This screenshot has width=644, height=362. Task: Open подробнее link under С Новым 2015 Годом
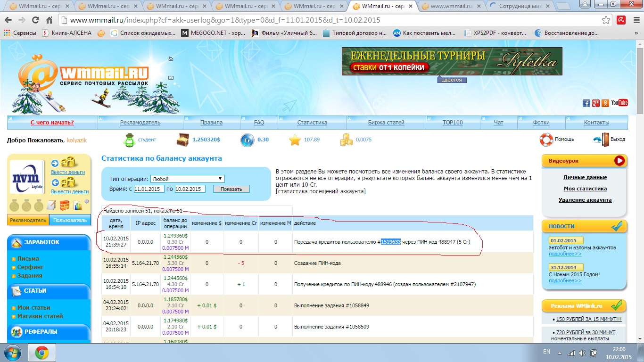coord(565,281)
